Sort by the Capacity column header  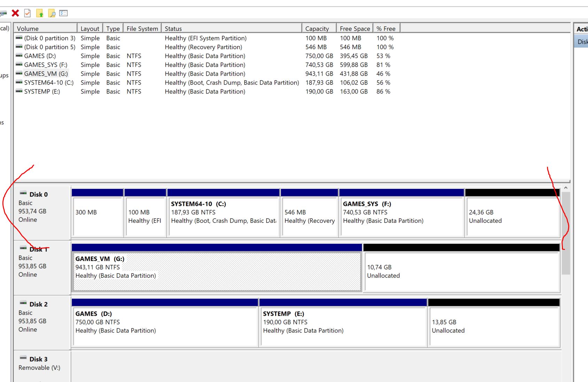click(x=319, y=29)
